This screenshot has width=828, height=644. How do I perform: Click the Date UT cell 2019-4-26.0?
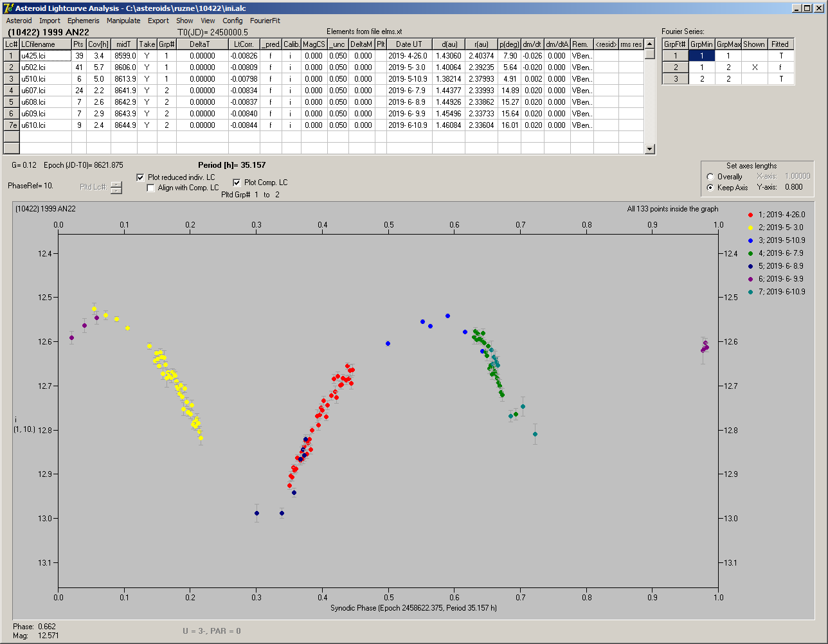(x=410, y=56)
